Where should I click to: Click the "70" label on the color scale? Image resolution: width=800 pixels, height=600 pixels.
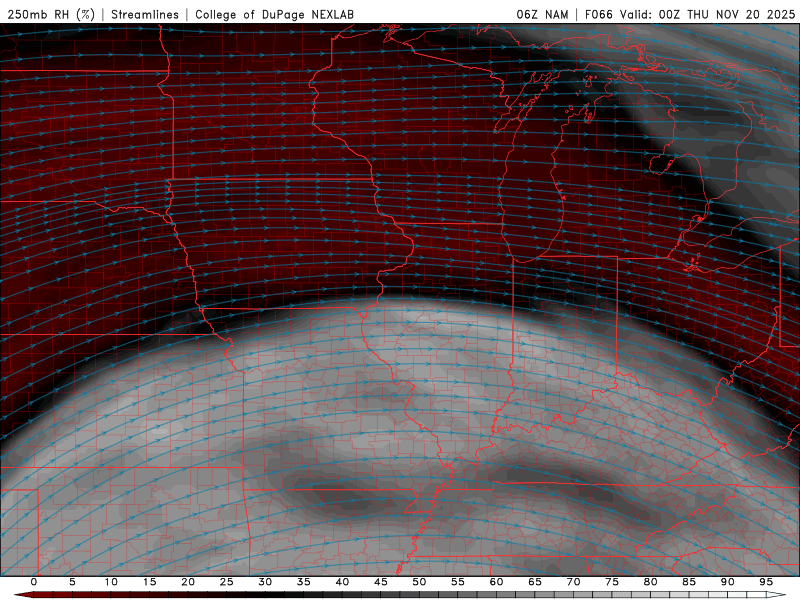[x=573, y=582]
